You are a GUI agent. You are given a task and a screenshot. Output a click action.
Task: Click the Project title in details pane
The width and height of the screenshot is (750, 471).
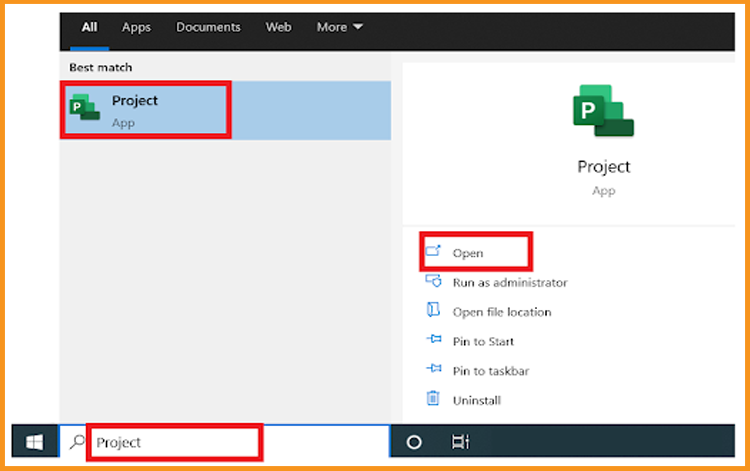point(604,167)
